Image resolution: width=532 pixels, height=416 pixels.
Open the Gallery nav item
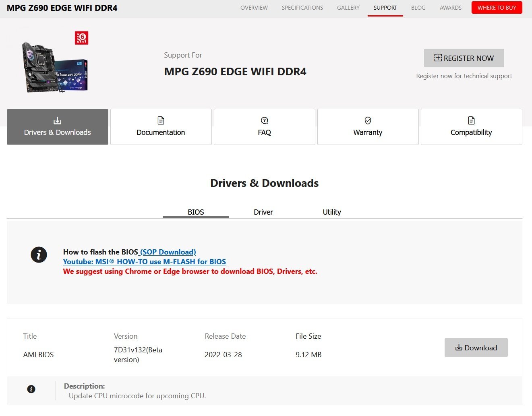pos(348,8)
